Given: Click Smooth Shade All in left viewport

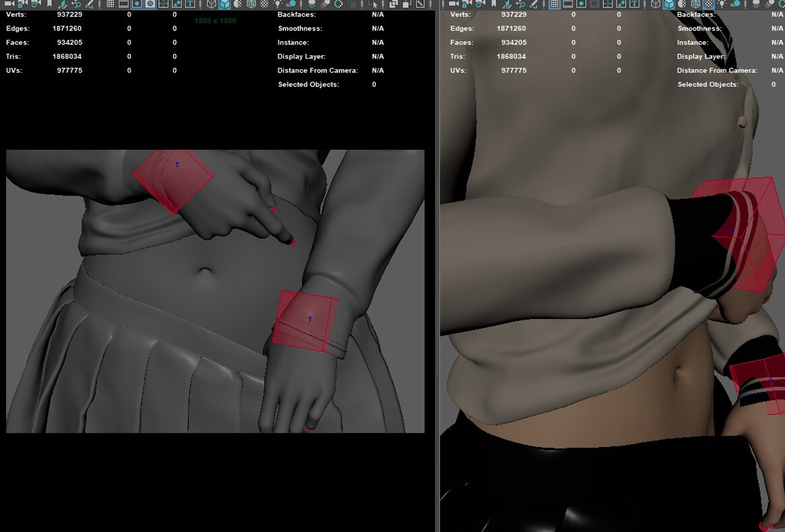Looking at the screenshot, I should [225, 4].
